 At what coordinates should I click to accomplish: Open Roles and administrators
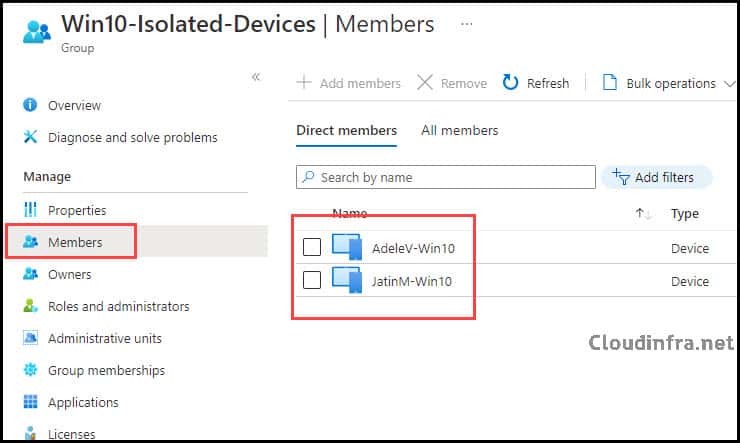click(118, 306)
